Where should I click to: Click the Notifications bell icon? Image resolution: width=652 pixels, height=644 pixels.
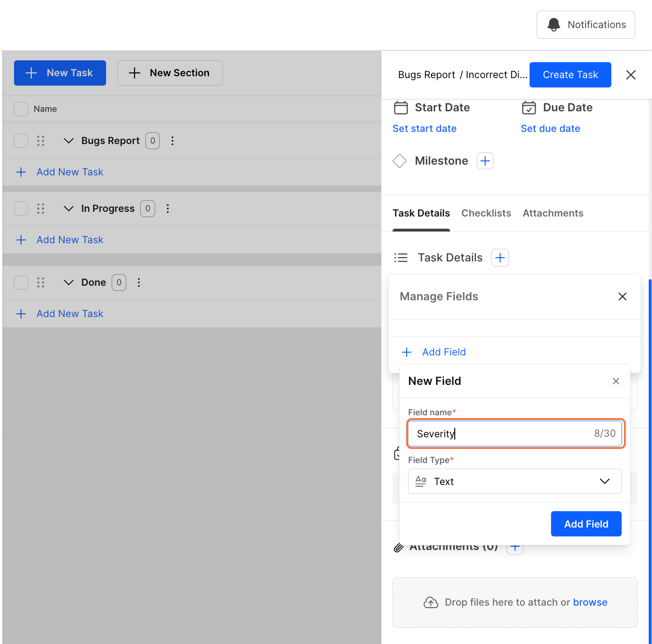(x=554, y=25)
